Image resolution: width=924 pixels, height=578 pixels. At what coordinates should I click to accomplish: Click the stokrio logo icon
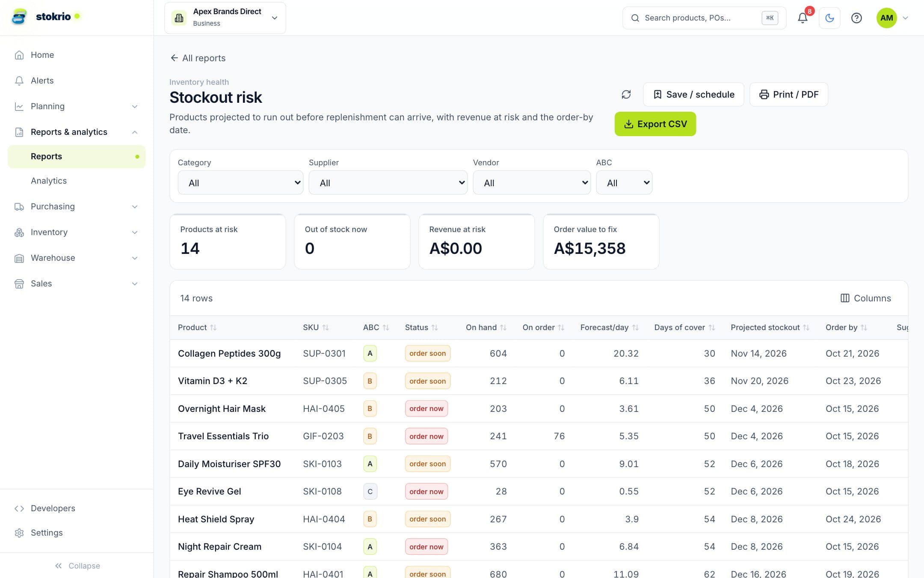(19, 17)
